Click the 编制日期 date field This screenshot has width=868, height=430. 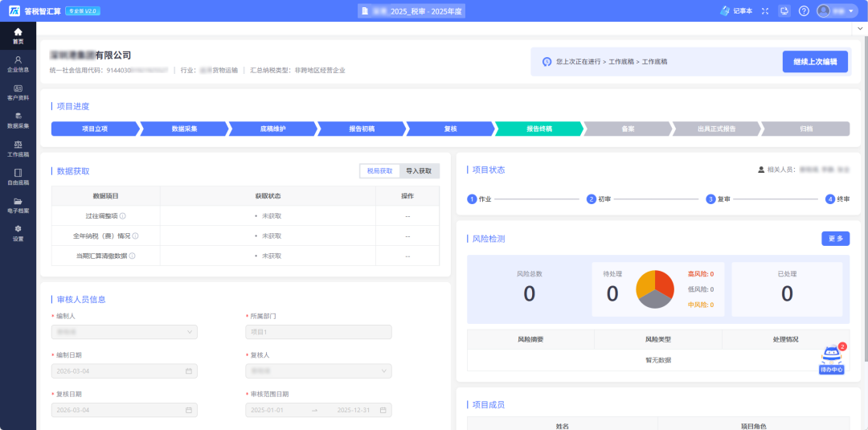124,371
